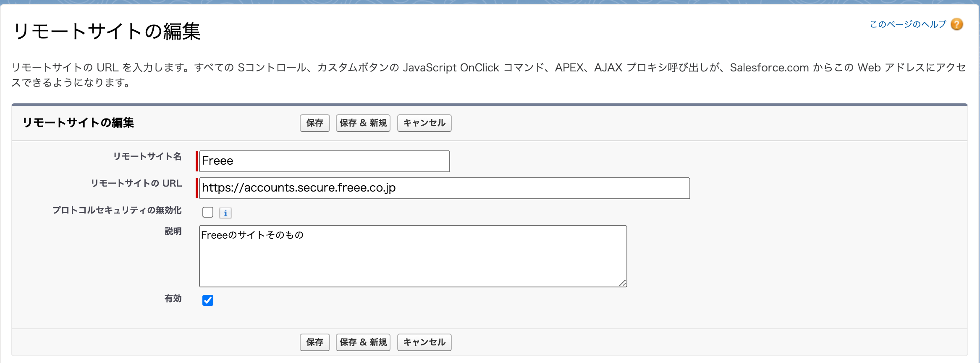Click the protocol security info icon
Screen dimensions: 980x363
coord(225,213)
